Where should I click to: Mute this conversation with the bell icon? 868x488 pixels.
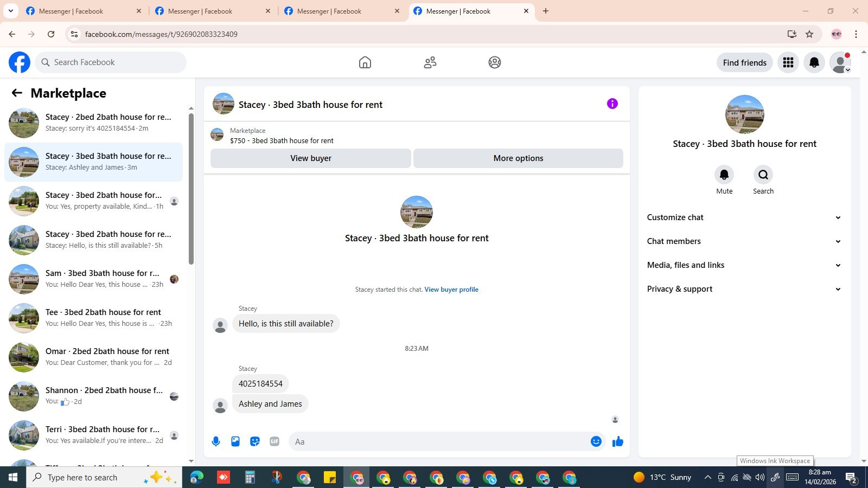coord(724,175)
